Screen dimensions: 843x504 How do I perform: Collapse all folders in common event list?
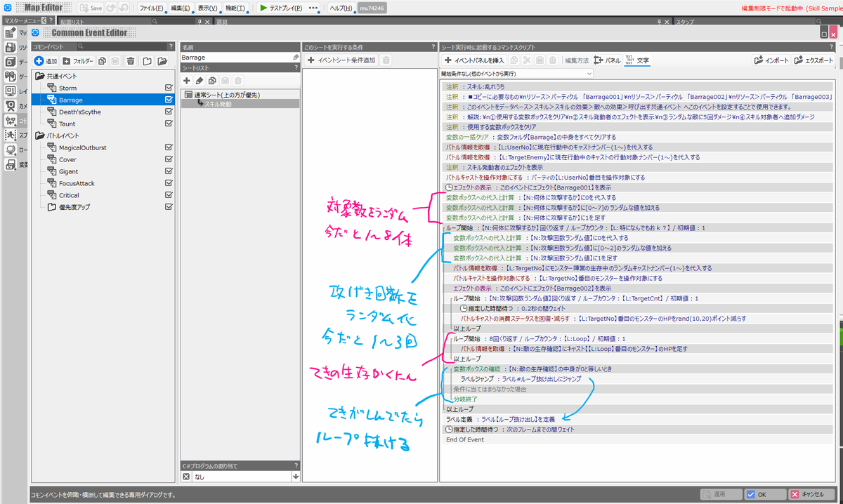click(x=148, y=61)
